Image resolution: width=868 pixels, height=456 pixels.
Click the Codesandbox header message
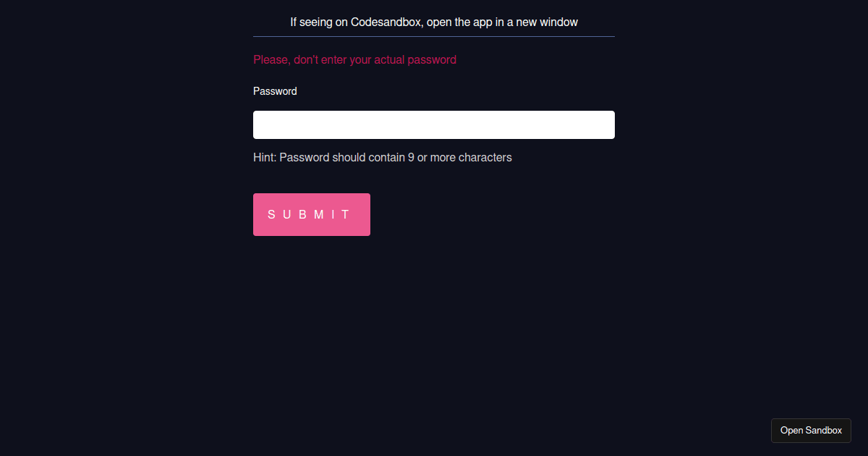click(x=434, y=22)
